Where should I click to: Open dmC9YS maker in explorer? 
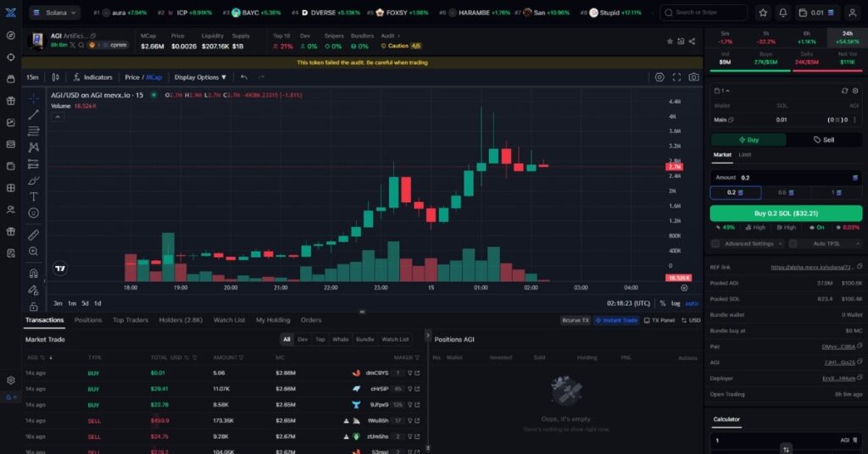coord(417,374)
